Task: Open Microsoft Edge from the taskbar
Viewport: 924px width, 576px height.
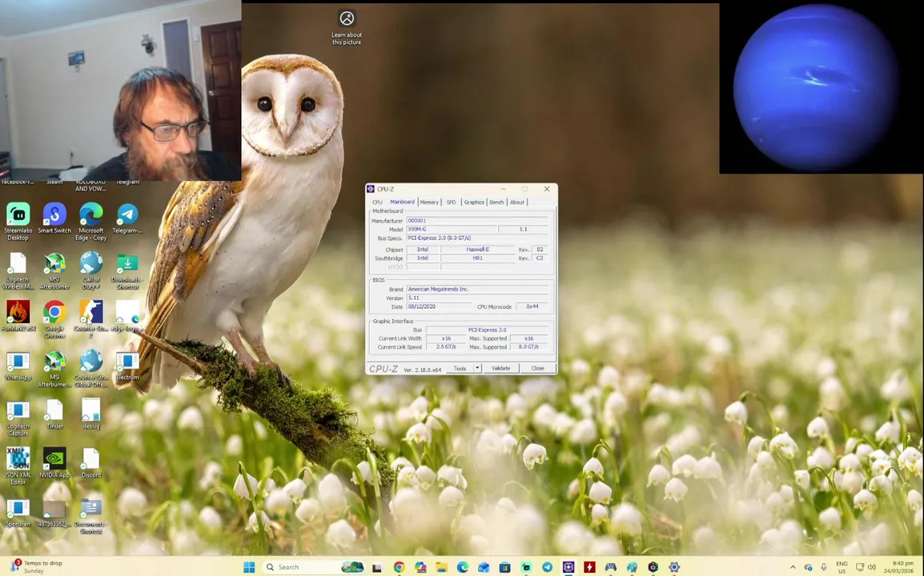Action: [463, 566]
